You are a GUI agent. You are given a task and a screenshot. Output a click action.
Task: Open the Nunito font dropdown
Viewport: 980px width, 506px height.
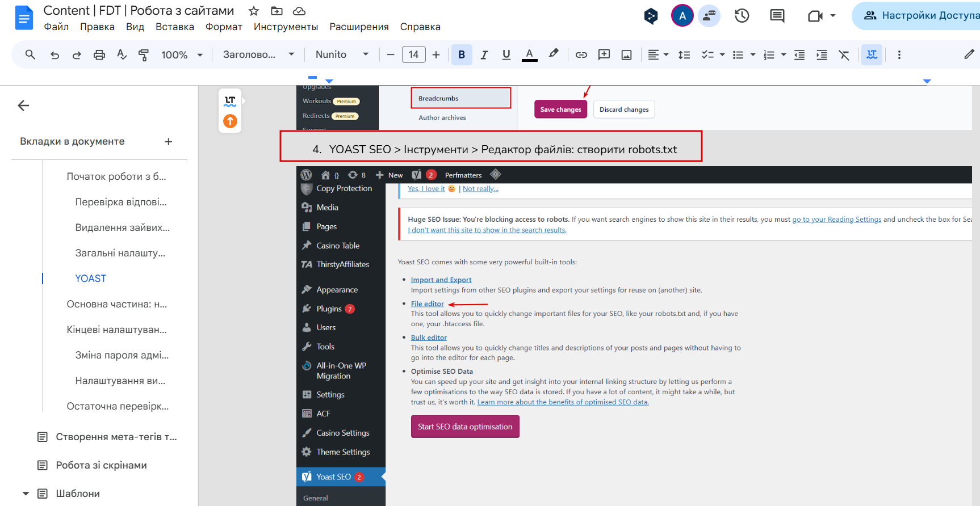click(342, 55)
